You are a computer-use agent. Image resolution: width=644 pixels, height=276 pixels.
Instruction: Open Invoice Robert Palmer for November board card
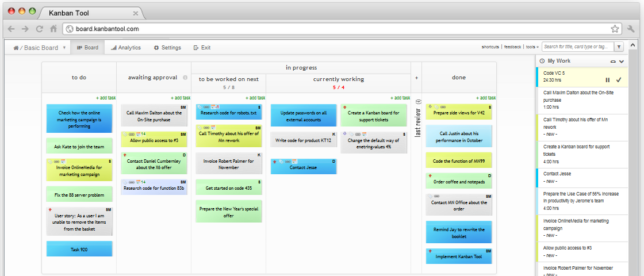[x=229, y=163]
